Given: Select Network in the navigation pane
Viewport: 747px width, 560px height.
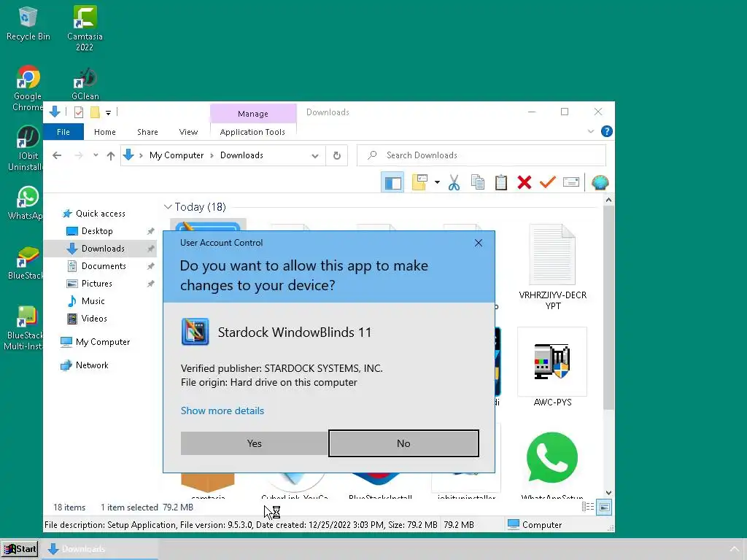Looking at the screenshot, I should pyautogui.click(x=91, y=365).
